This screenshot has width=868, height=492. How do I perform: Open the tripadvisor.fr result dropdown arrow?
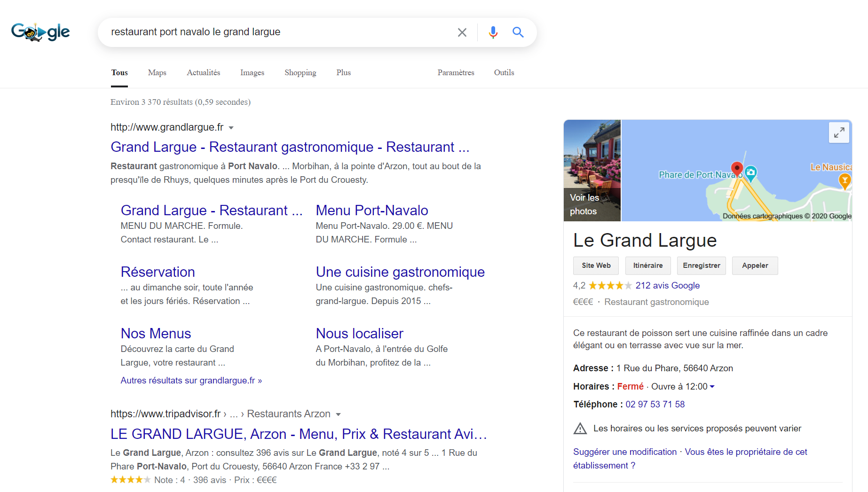tap(338, 414)
